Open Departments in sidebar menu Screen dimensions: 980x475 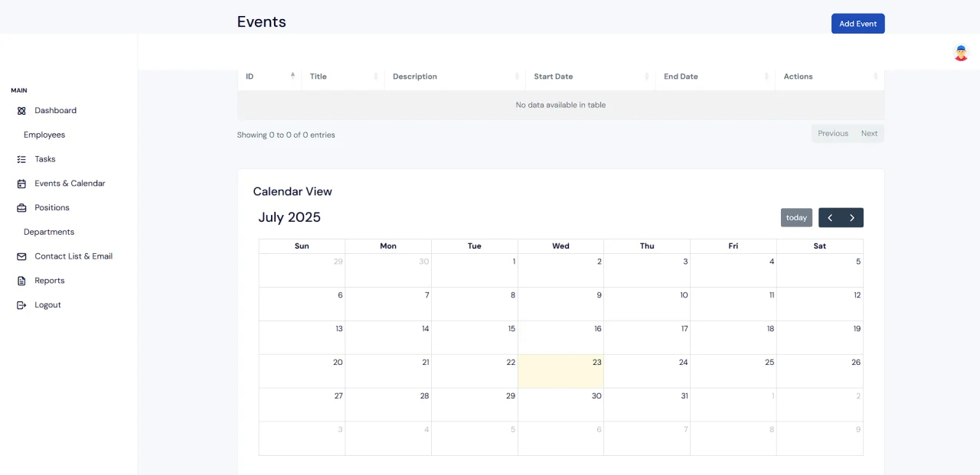tap(49, 232)
